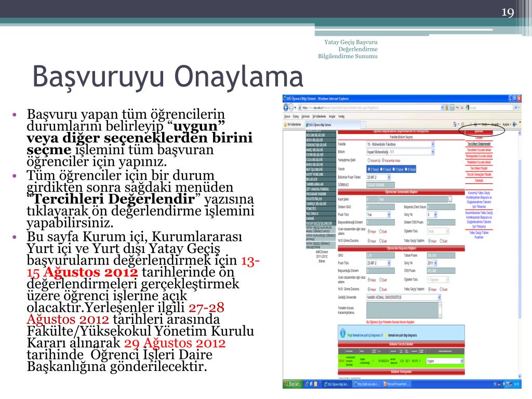532x399 pixels.
Task: Click the Yönetim Kurulu Kararı text area
Action: 404,310
